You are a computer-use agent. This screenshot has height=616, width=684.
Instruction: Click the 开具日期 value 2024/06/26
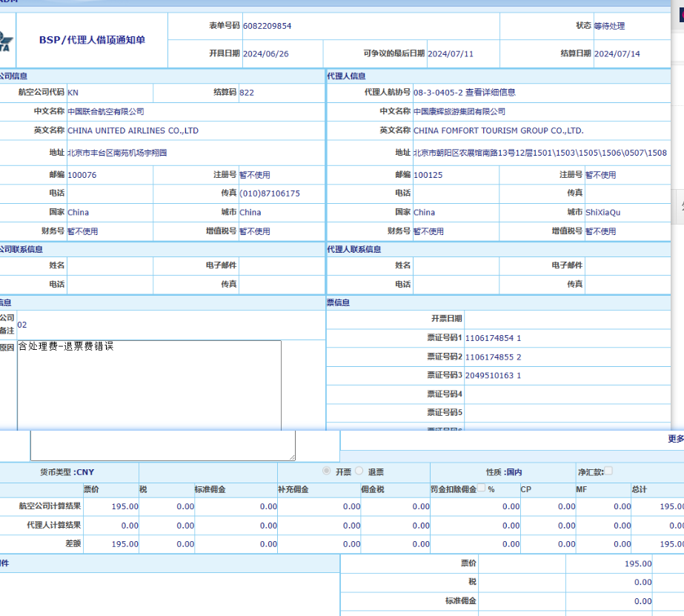(265, 54)
